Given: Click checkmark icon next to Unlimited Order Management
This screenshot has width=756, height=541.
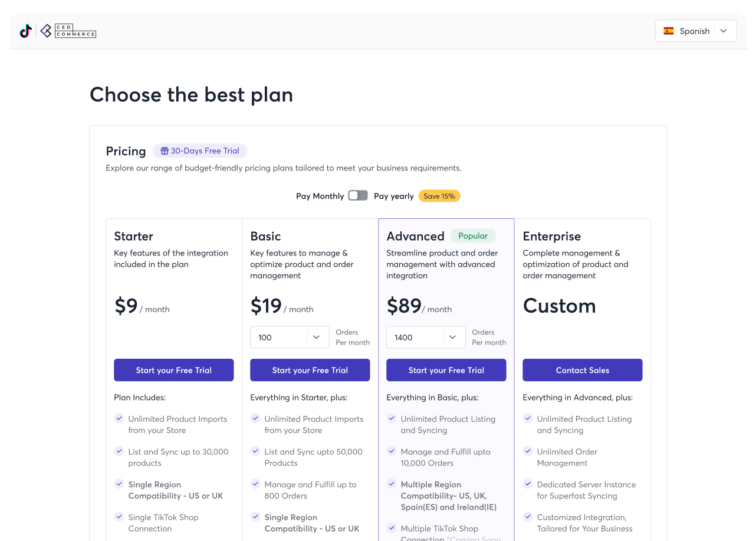Looking at the screenshot, I should (528, 451).
